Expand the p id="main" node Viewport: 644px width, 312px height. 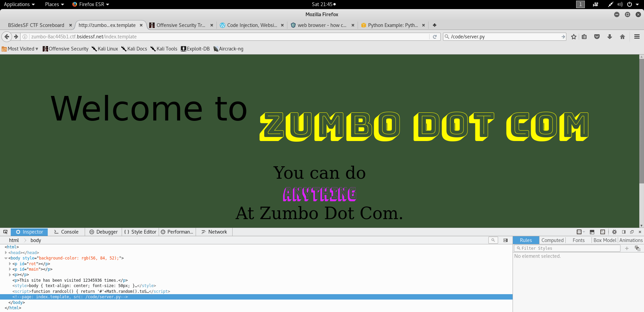tap(10, 269)
